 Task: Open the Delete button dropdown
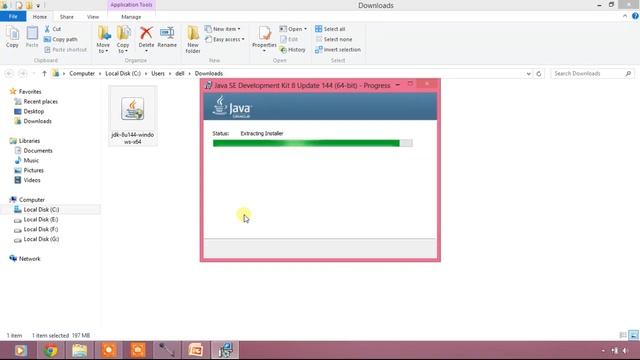tap(146, 51)
